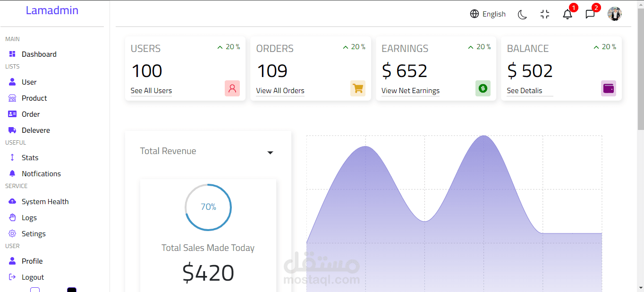Click the Lamadmin logo
This screenshot has height=292, width=644.
tap(52, 10)
